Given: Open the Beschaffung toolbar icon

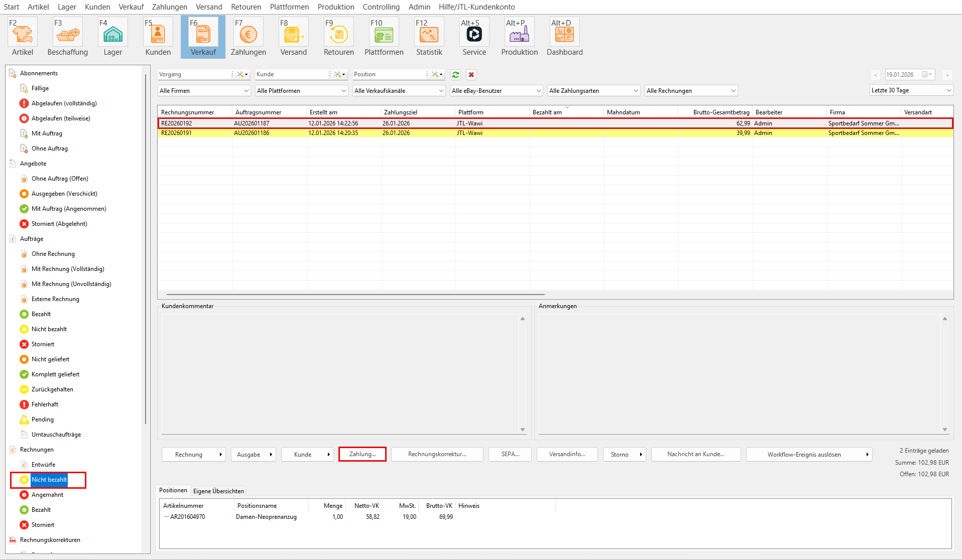Looking at the screenshot, I should coord(68,34).
